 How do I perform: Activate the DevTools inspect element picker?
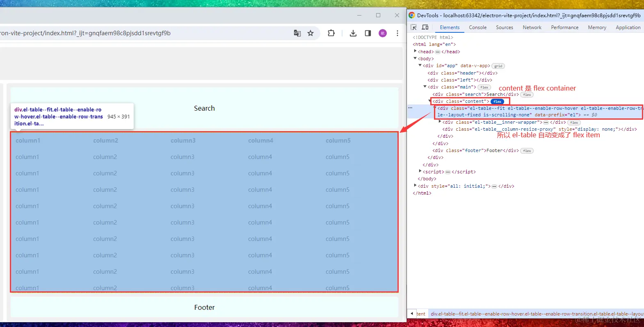click(x=413, y=27)
